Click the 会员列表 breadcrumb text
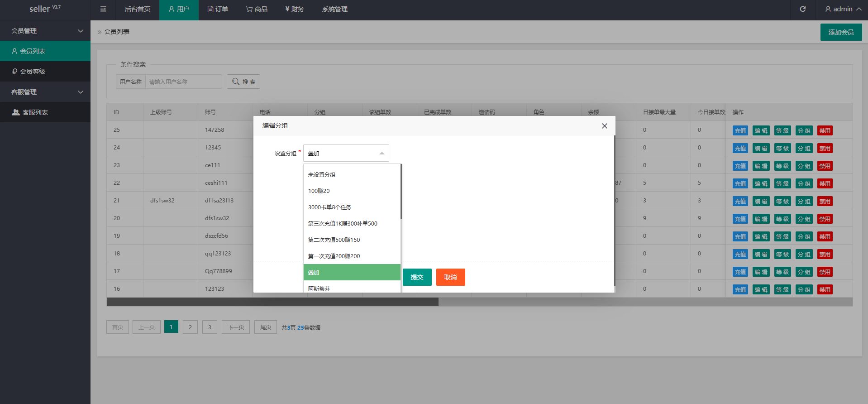Image resolution: width=868 pixels, height=404 pixels. [117, 32]
